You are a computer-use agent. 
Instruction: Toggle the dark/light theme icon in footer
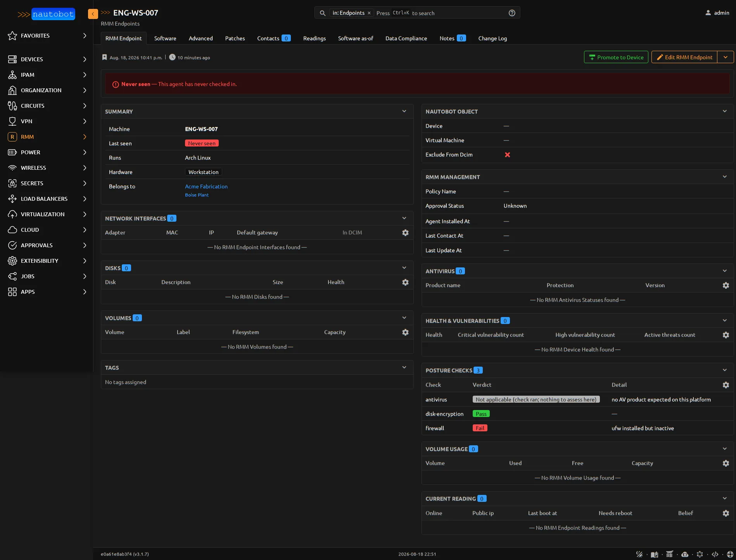click(x=639, y=554)
